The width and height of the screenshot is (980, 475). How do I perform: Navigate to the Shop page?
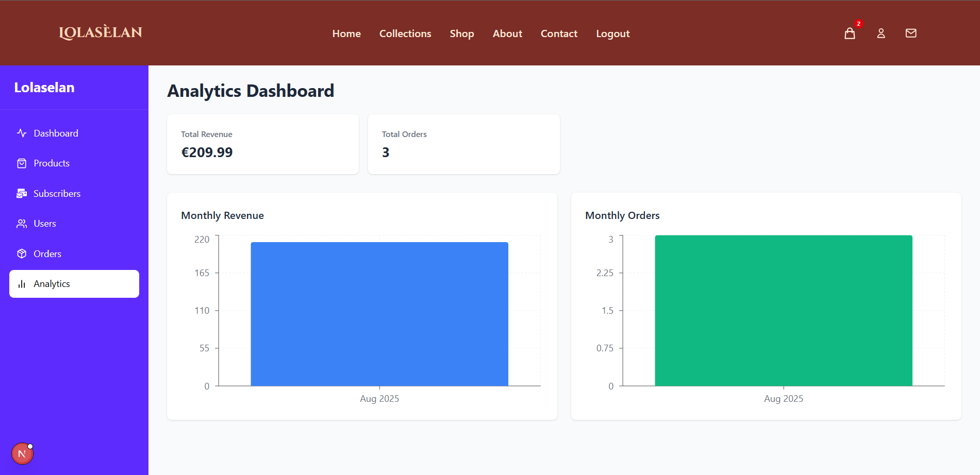pos(461,33)
